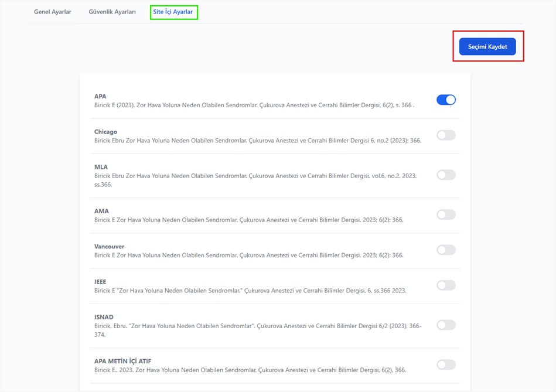Click the citation text under APA
Image resolution: width=556 pixels, height=392 pixels.
click(x=254, y=105)
